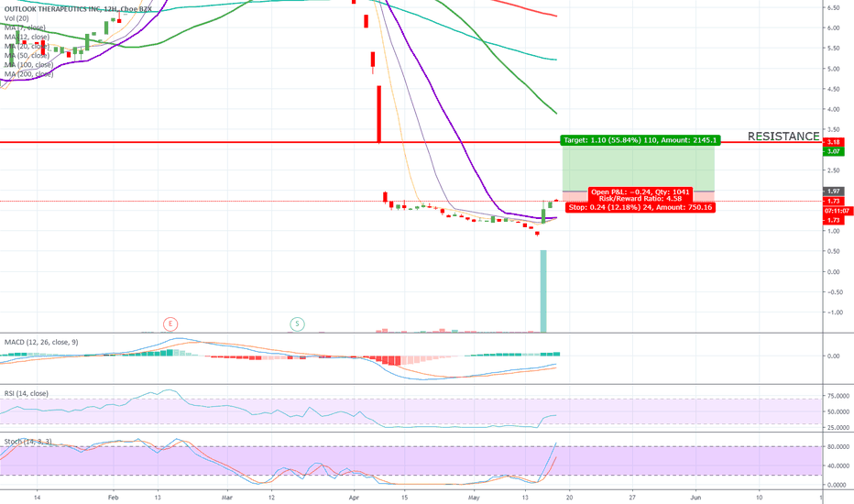
Task: Click the MACD (12, 26, close, 9) legend
Action: [x=41, y=342]
